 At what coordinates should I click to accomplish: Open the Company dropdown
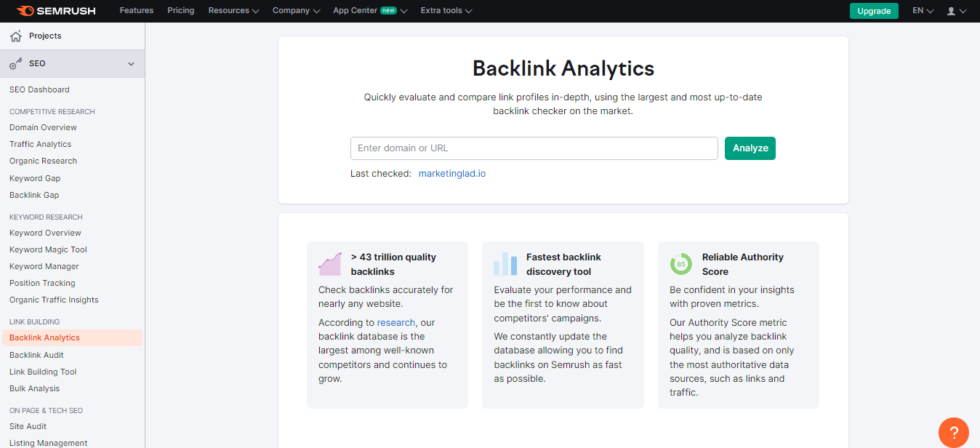point(296,11)
